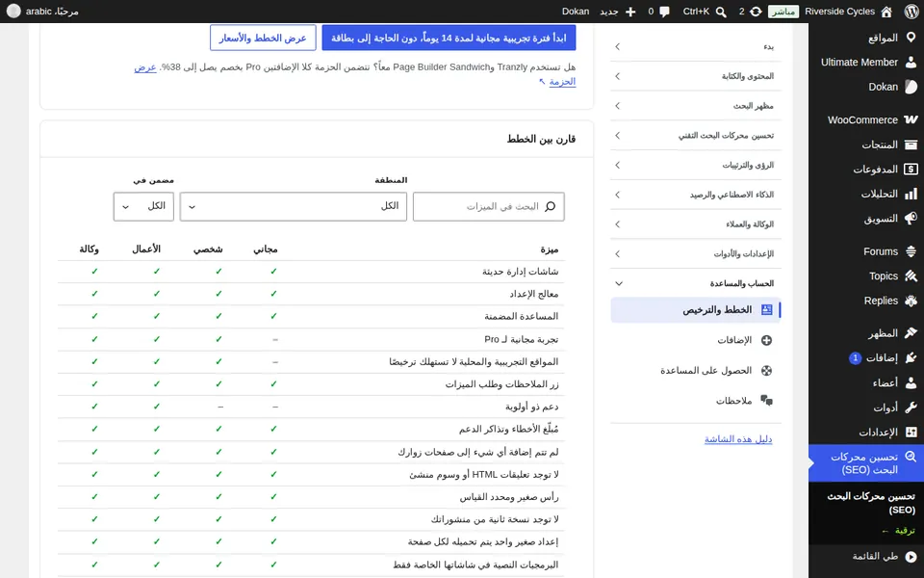Expand the المحتوى والكتابة section
924x578 pixels.
pyautogui.click(x=696, y=76)
